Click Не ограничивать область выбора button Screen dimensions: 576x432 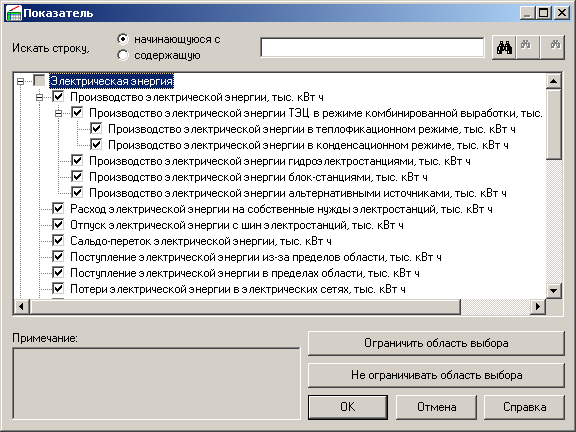click(436, 375)
